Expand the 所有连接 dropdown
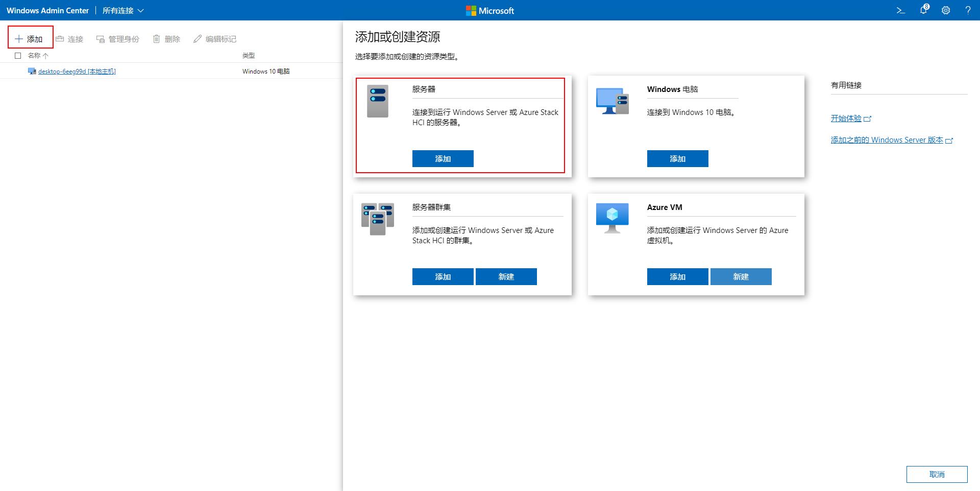This screenshot has height=491, width=980. (123, 10)
